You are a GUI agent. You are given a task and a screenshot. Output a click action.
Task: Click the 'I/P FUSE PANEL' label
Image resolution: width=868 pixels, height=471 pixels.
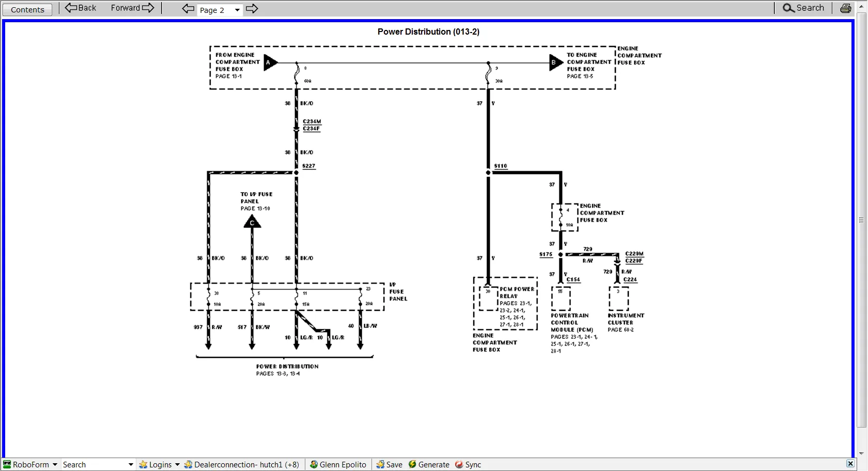[x=398, y=291]
